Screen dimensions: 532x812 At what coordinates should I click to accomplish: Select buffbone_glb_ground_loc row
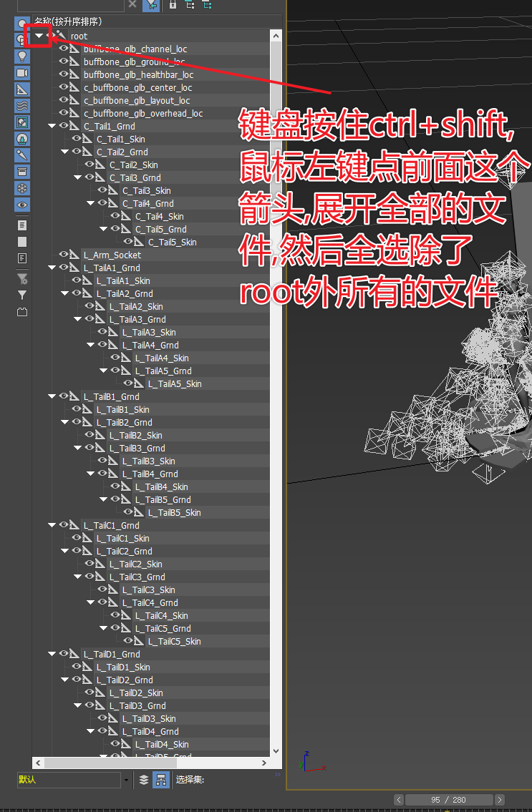tap(152, 62)
